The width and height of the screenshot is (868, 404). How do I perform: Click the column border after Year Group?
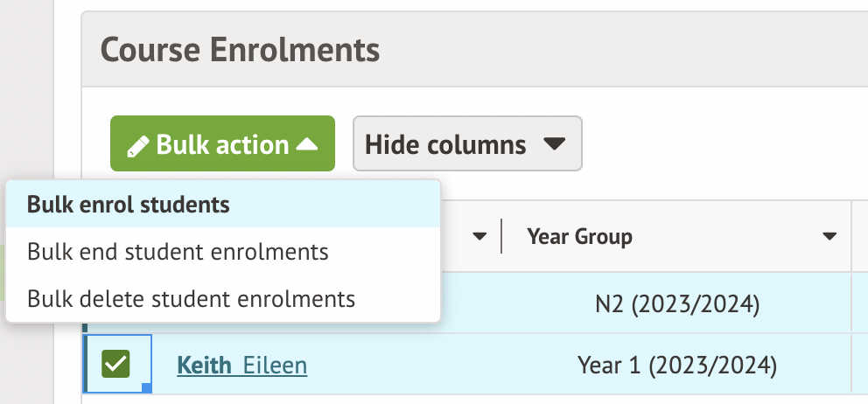[x=853, y=237]
